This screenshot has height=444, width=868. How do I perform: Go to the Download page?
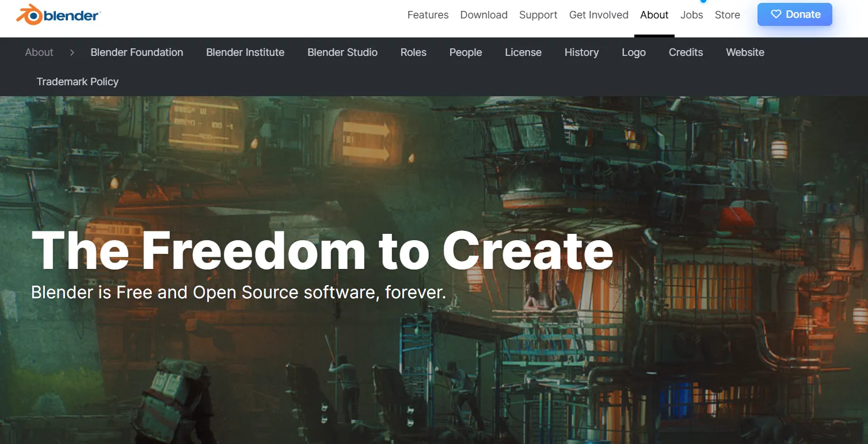[x=484, y=15]
